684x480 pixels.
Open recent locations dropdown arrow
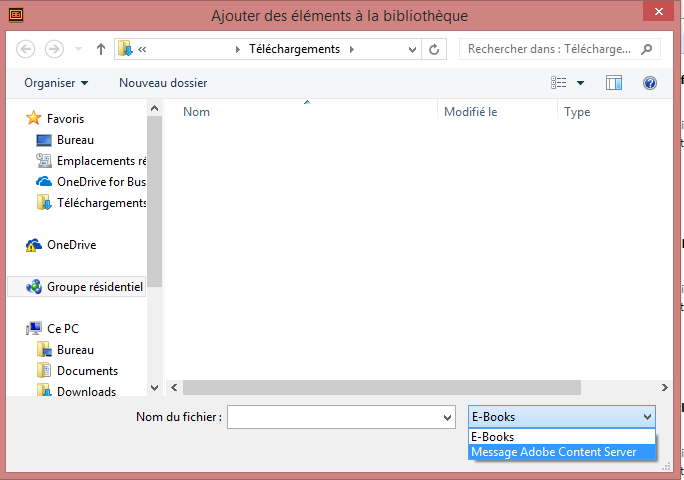(x=79, y=49)
